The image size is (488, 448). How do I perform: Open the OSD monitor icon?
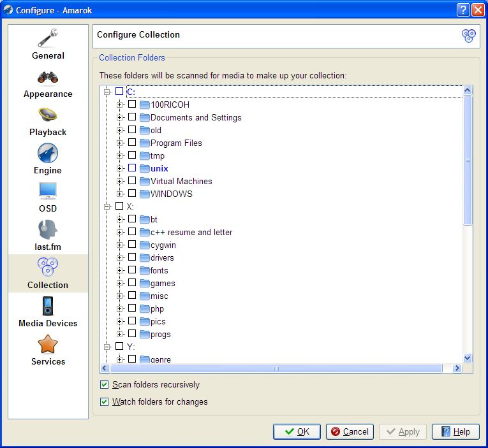click(48, 191)
